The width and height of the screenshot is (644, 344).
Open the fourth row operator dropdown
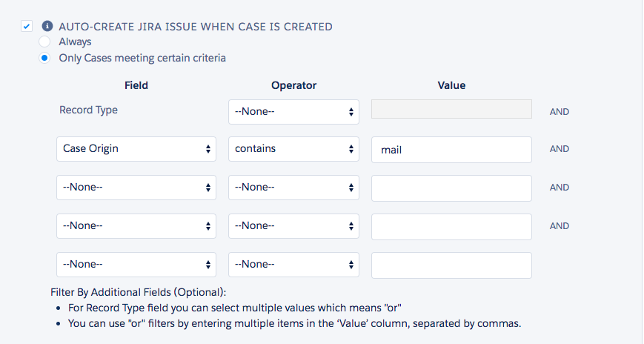point(293,226)
